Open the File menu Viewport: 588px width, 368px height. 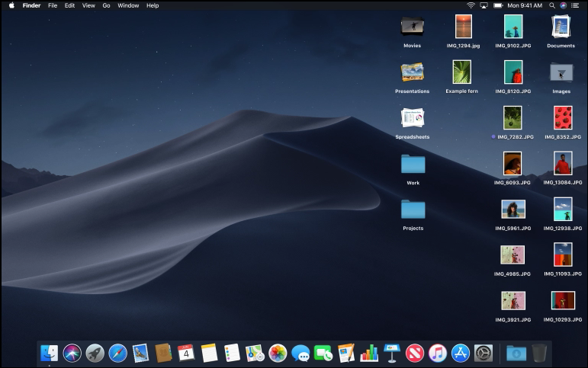coord(53,5)
